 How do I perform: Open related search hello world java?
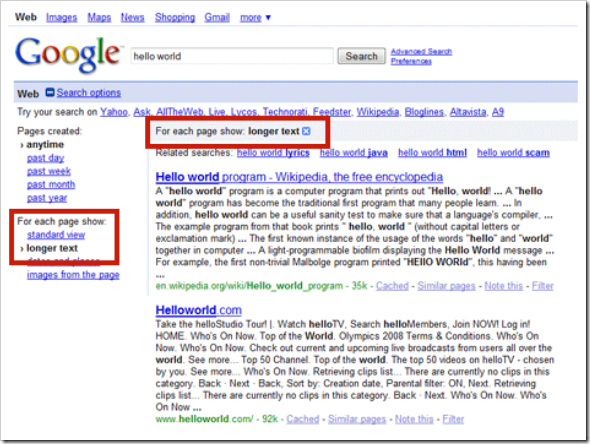pyautogui.click(x=354, y=153)
